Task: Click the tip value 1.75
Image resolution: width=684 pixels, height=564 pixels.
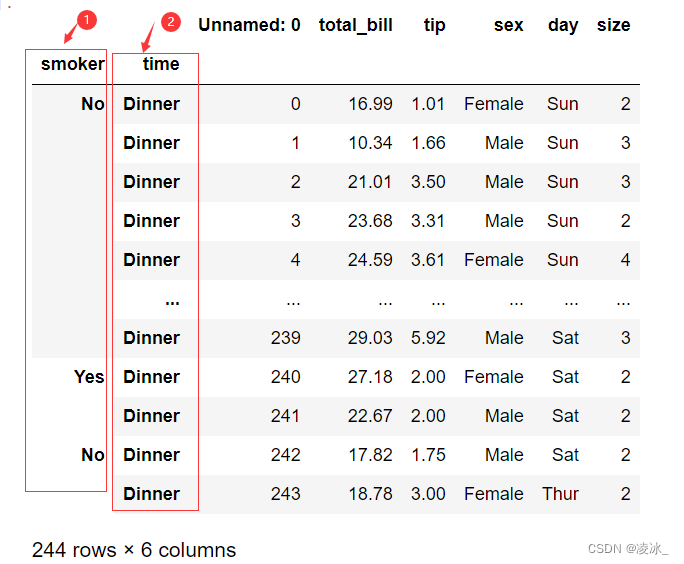Action: click(428, 455)
